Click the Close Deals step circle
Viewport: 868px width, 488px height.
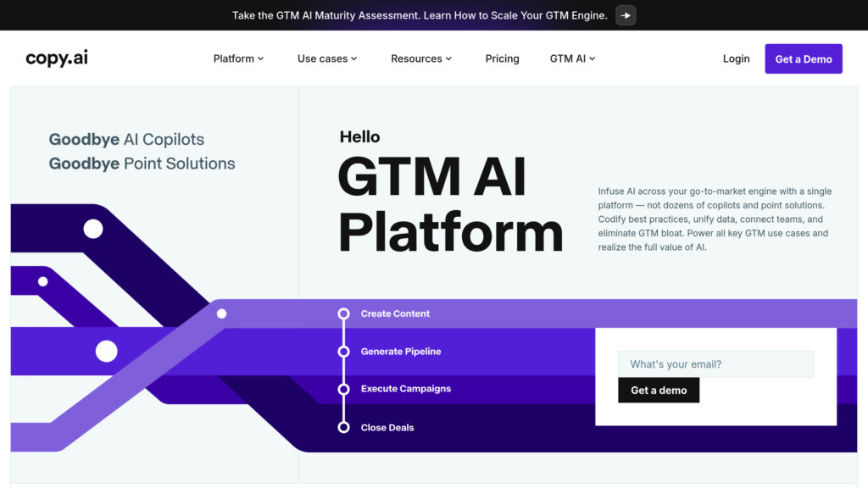pos(343,428)
